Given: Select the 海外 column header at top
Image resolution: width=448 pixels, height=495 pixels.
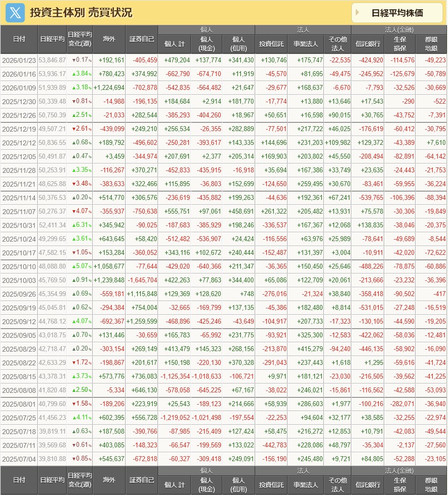Looking at the screenshot, I should pyautogui.click(x=109, y=39).
